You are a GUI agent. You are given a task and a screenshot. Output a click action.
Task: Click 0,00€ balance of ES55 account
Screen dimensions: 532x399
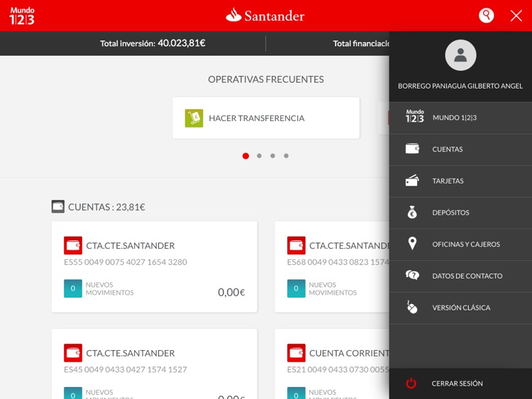click(231, 292)
